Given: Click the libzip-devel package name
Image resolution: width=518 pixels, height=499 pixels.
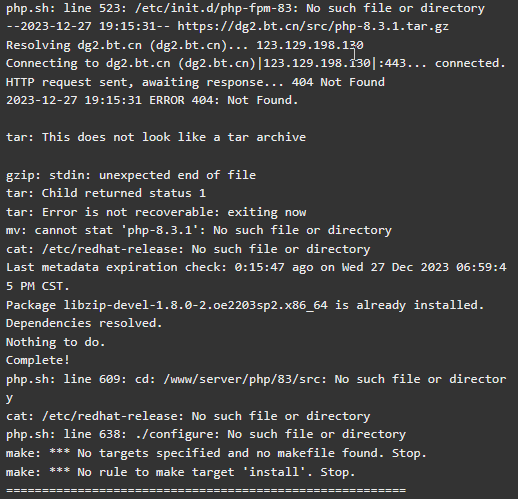Looking at the screenshot, I should [196, 305].
